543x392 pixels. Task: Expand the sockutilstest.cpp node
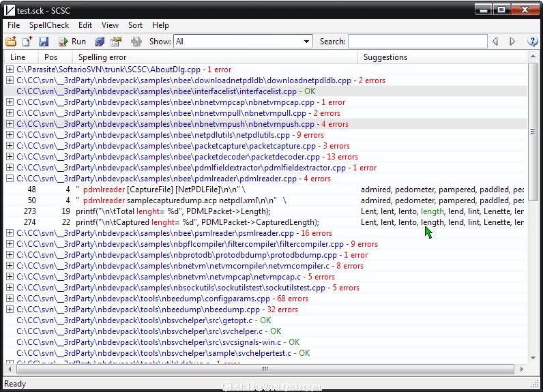(x=10, y=288)
